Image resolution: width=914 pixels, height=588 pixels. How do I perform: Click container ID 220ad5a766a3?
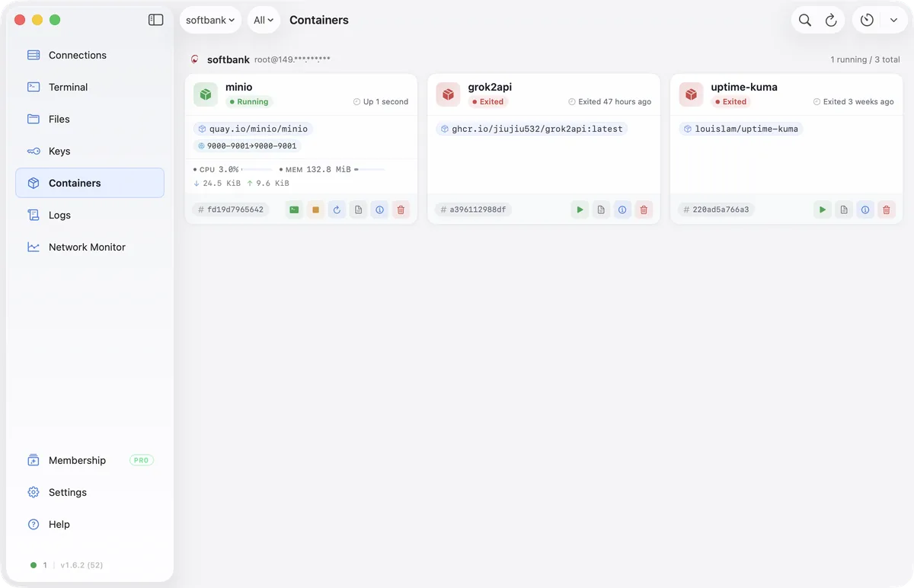click(x=716, y=209)
